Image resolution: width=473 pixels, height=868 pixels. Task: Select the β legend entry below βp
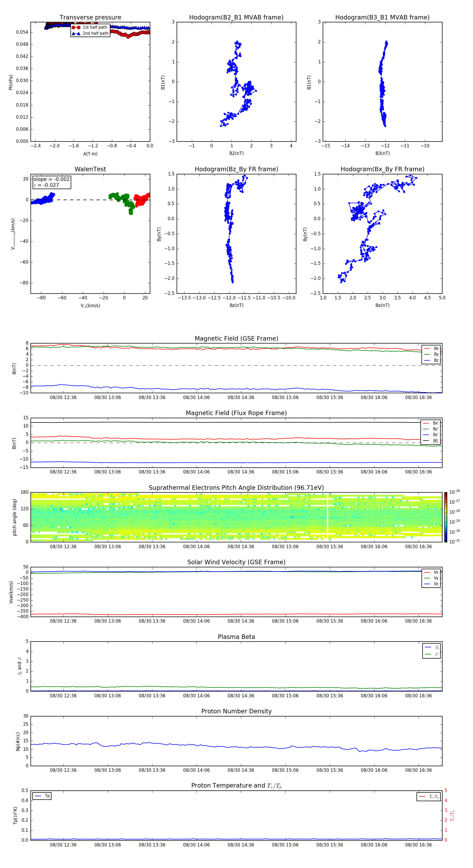[x=431, y=654]
